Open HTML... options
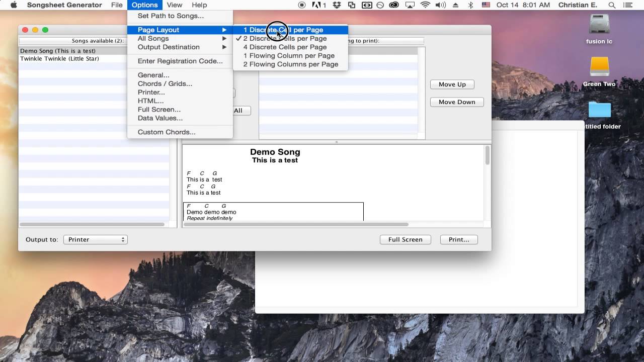The image size is (644, 362). click(180, 101)
